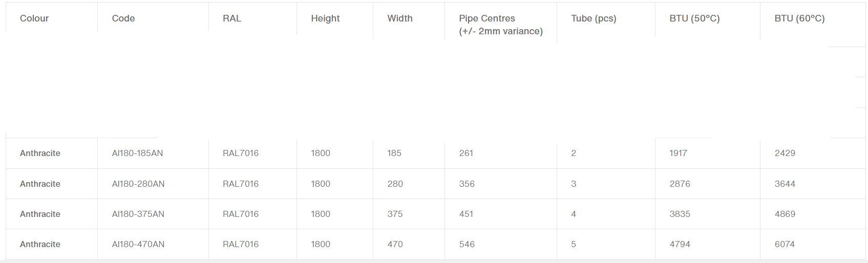
Task: Select the width value 280
Action: click(x=395, y=184)
